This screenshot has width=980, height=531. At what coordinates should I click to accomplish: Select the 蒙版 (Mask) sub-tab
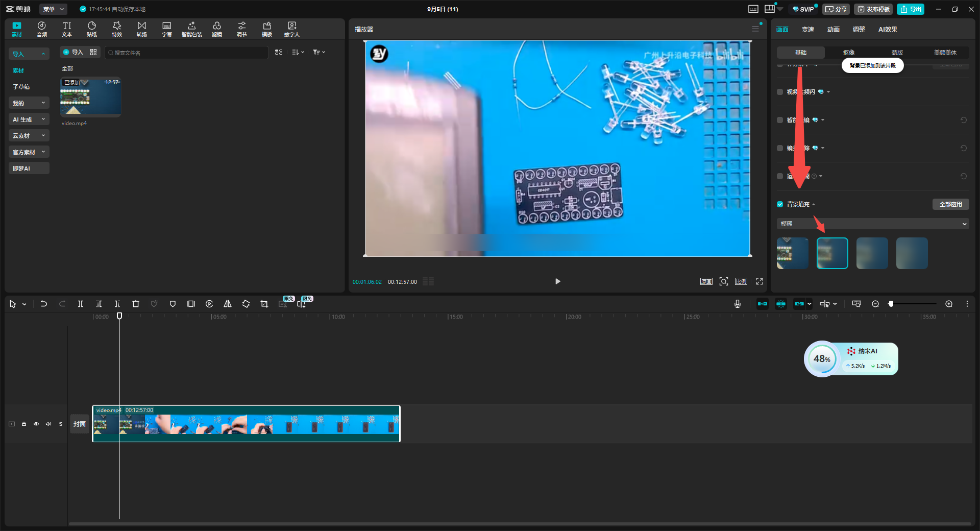click(x=897, y=53)
